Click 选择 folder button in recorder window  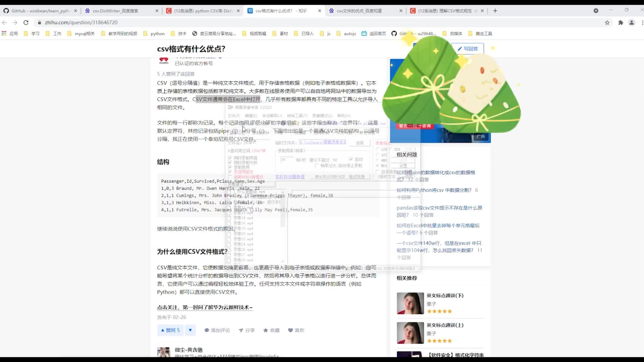tap(360, 143)
